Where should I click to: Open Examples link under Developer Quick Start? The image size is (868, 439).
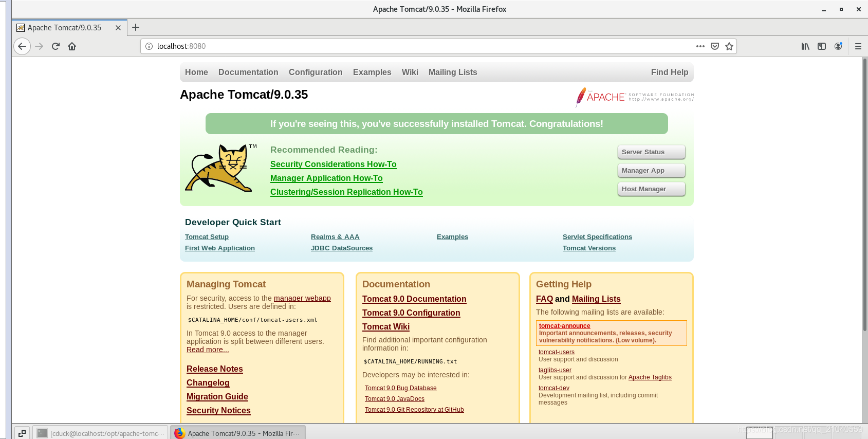[x=452, y=237]
